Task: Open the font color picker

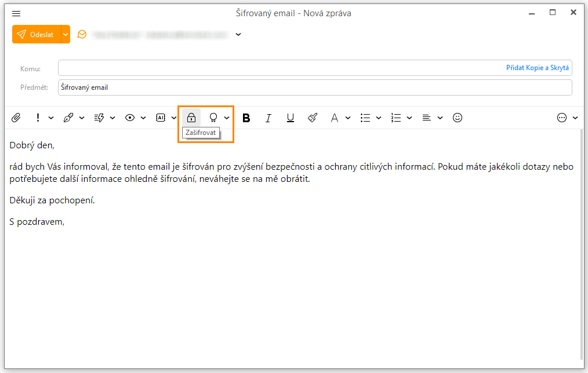Action: pyautogui.click(x=335, y=118)
